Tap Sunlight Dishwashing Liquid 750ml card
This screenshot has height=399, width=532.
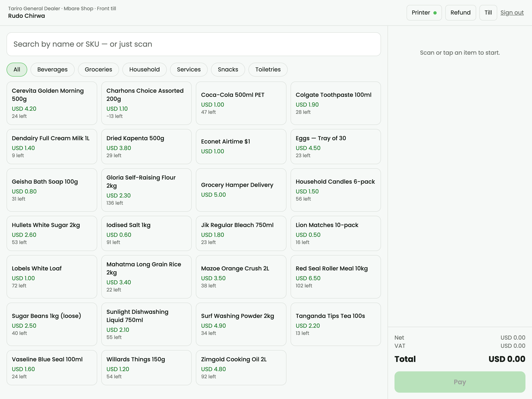(x=146, y=324)
